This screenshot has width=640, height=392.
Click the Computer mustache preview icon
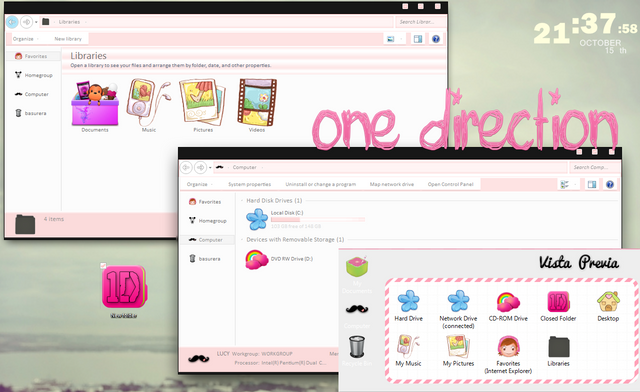click(357, 310)
